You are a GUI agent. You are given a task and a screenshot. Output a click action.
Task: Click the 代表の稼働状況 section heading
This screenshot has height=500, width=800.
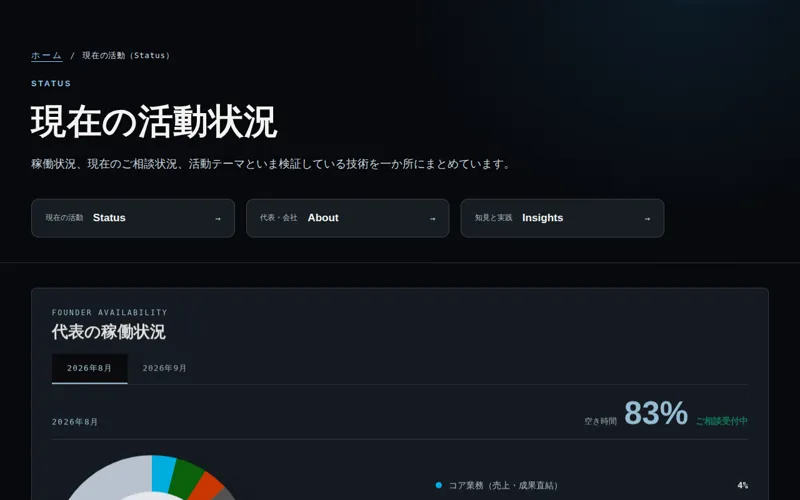tap(108, 332)
